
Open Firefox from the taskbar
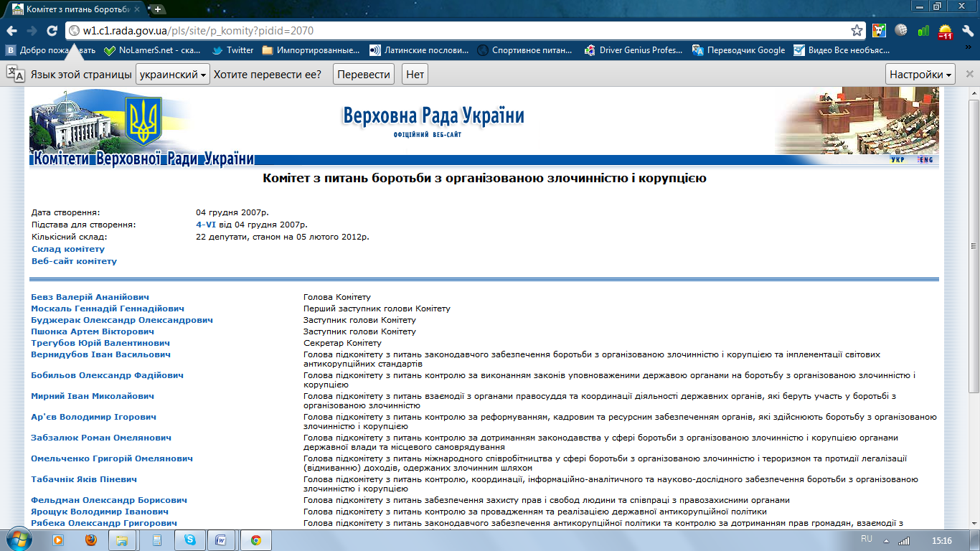pos(91,540)
